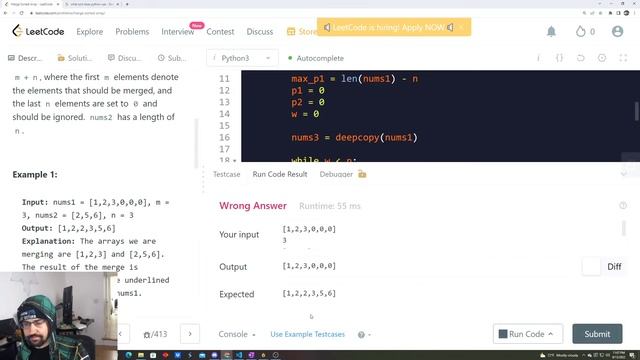640x360 pixels.
Task: Select the Run Code Result tab
Action: 280,174
